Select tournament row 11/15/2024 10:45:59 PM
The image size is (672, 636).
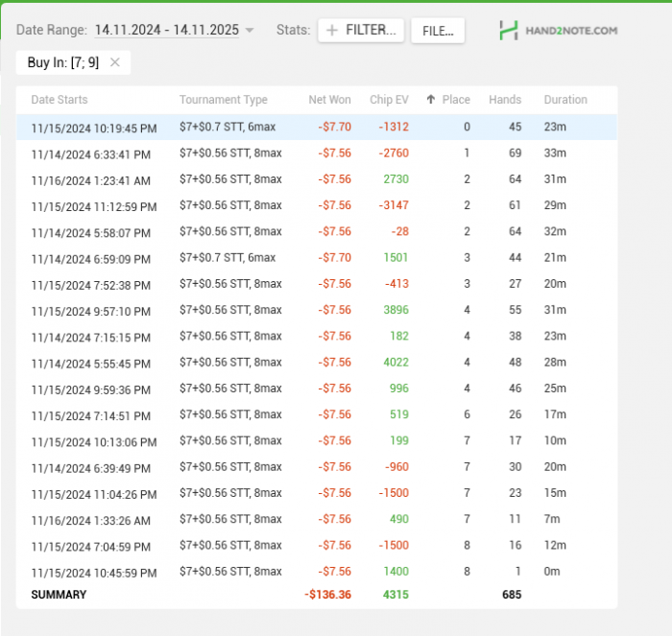[x=94, y=572]
